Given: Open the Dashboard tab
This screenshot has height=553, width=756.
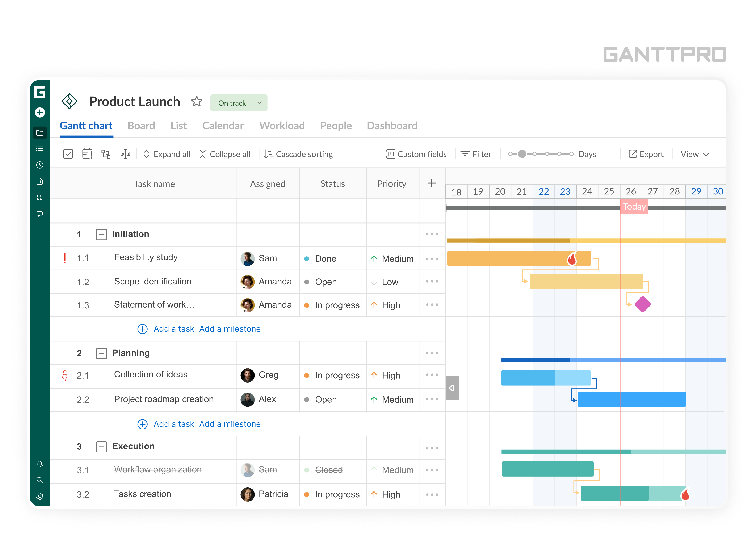Looking at the screenshot, I should click(x=392, y=126).
